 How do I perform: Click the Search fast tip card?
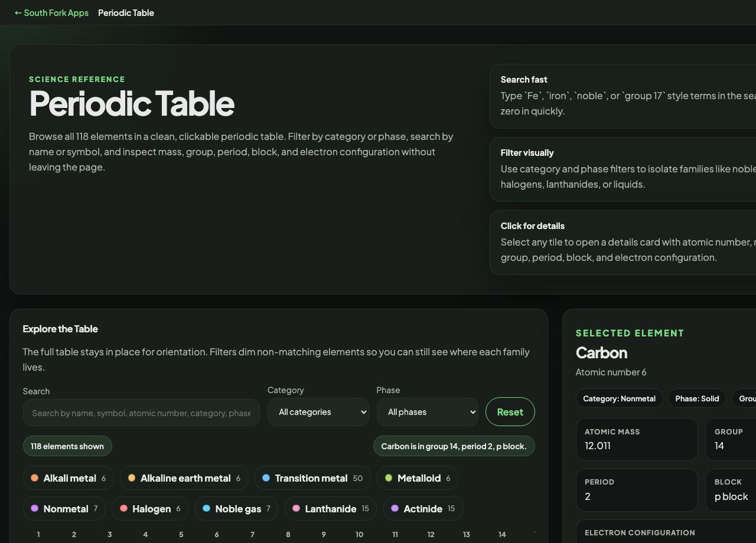point(623,96)
